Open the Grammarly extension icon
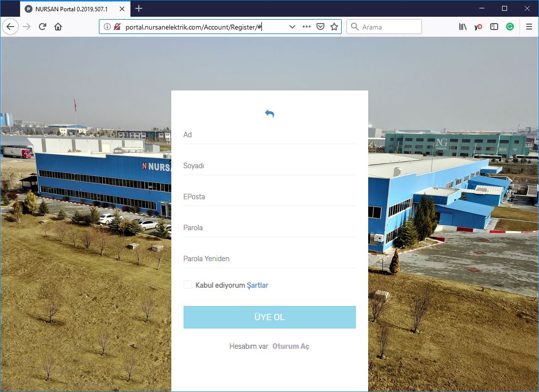Viewport: 539px width, 392px height. click(510, 27)
